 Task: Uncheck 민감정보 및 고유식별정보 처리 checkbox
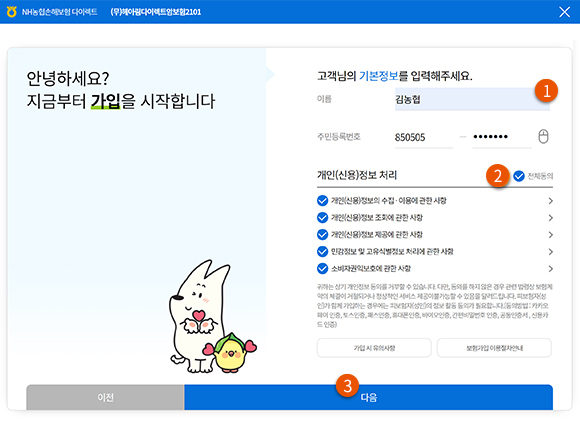coord(322,252)
